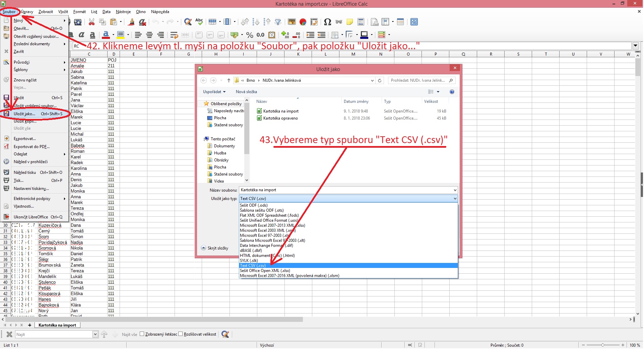Format as percent with the % icon

click(250, 35)
